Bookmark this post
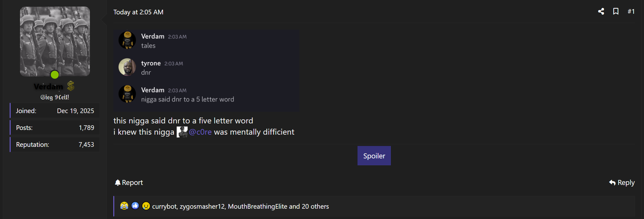This screenshot has width=644, height=219. point(616,12)
